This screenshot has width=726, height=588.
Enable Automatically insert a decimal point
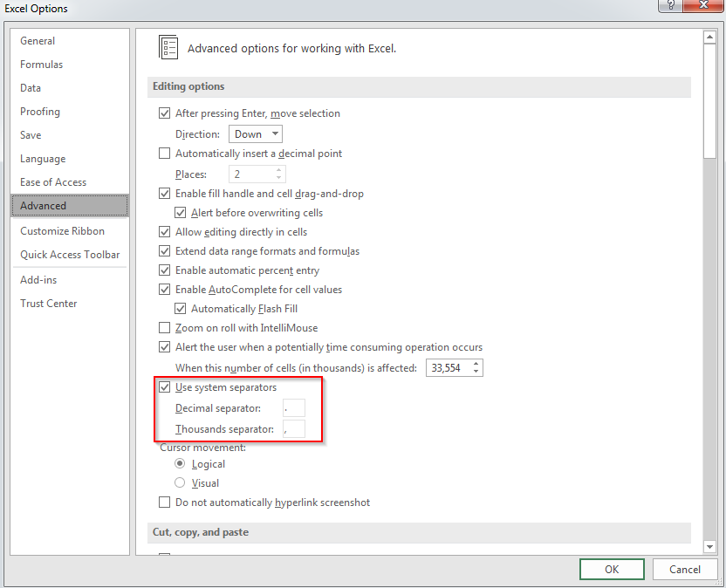pos(164,154)
